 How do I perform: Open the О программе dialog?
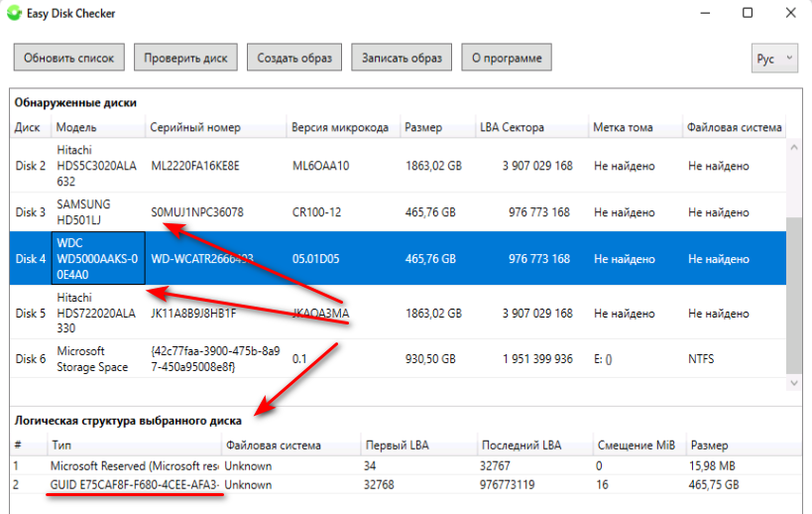tap(507, 58)
